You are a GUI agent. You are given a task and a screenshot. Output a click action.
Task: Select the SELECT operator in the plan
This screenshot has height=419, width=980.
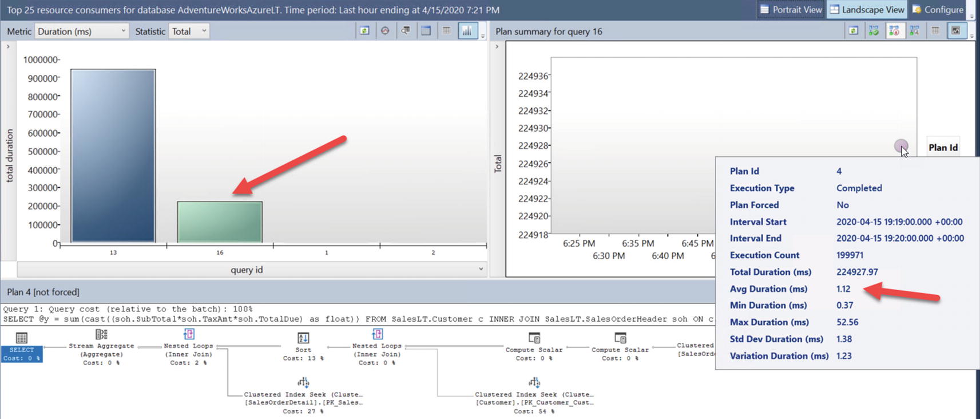pos(22,346)
